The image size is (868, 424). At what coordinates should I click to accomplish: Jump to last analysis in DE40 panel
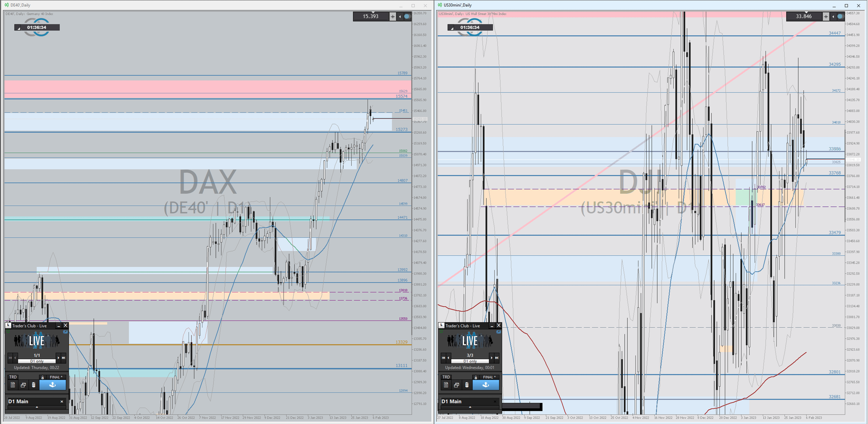tap(63, 358)
